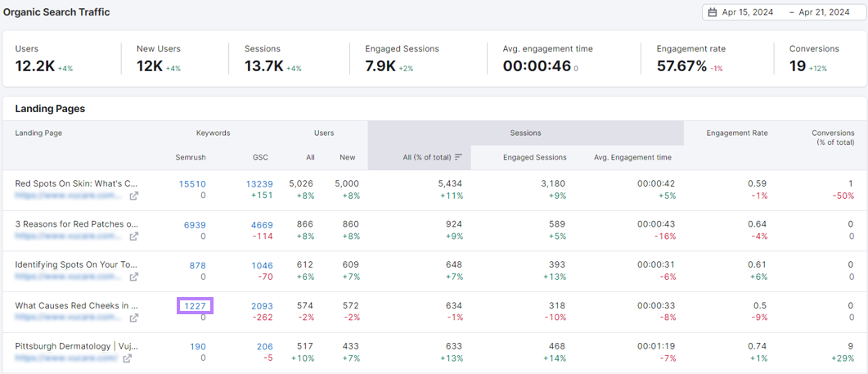Viewport: 868px width, 374px height.
Task: Click the calendar icon in date range picker
Action: tap(713, 12)
